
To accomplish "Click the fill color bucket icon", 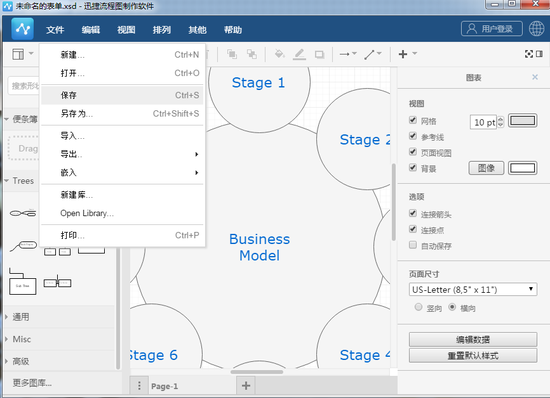I will pyautogui.click(x=279, y=54).
